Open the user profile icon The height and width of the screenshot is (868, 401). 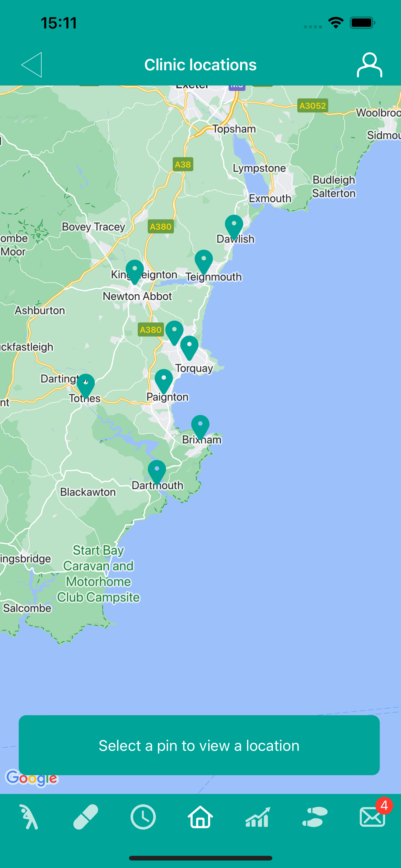pyautogui.click(x=369, y=65)
